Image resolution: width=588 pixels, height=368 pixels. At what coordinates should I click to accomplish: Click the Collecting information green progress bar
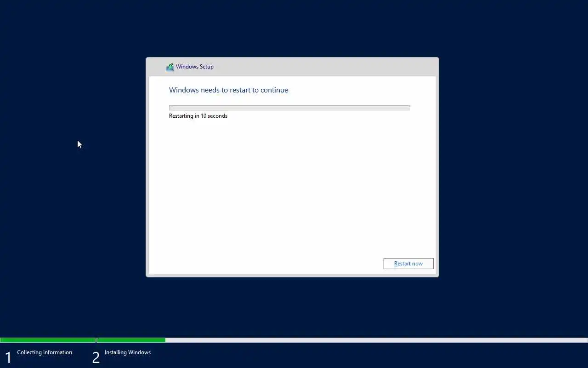pyautogui.click(x=48, y=340)
